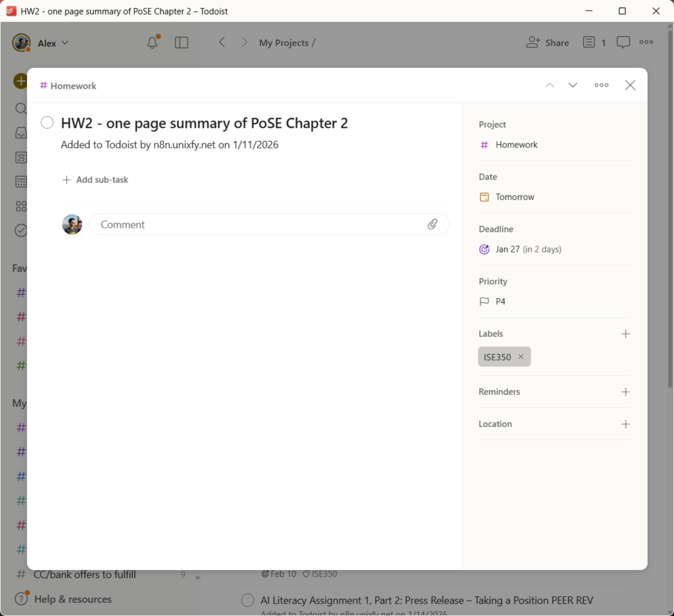Go to previous task arrow

tap(550, 86)
